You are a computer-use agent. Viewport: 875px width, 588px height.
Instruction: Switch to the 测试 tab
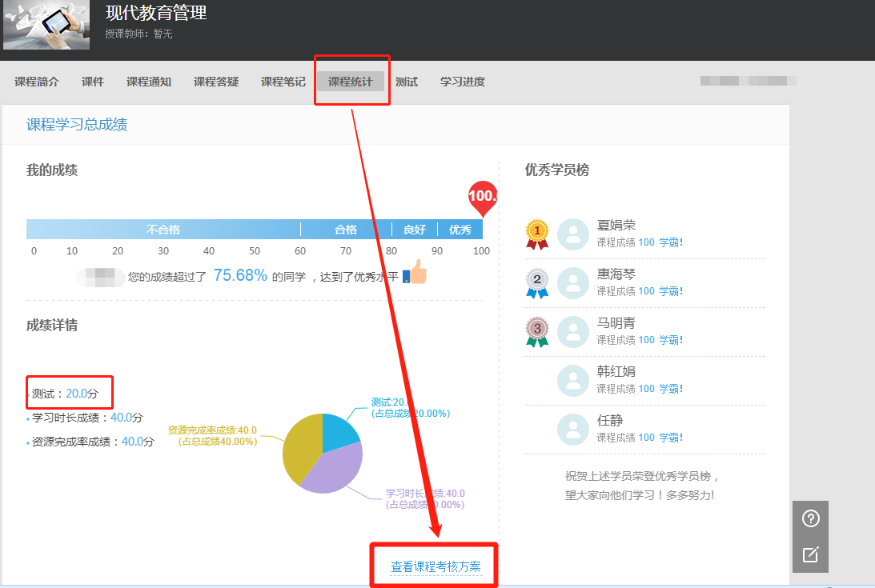point(407,82)
